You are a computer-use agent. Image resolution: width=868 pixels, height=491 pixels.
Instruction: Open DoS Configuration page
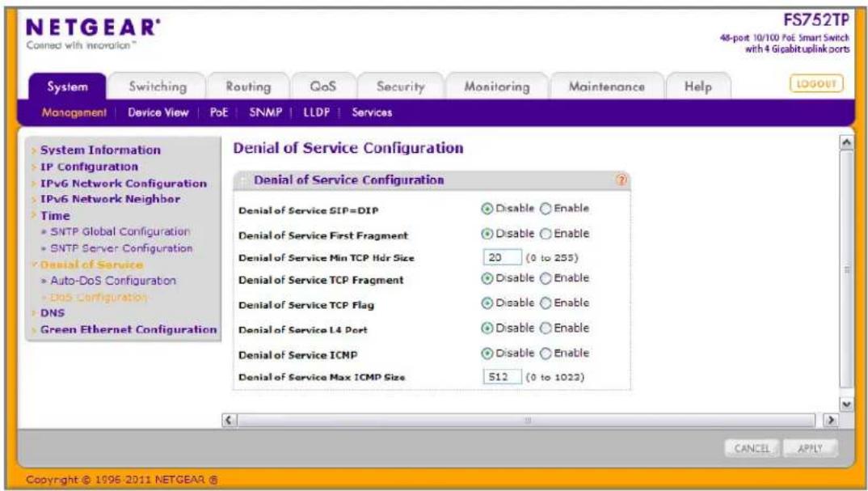point(99,297)
